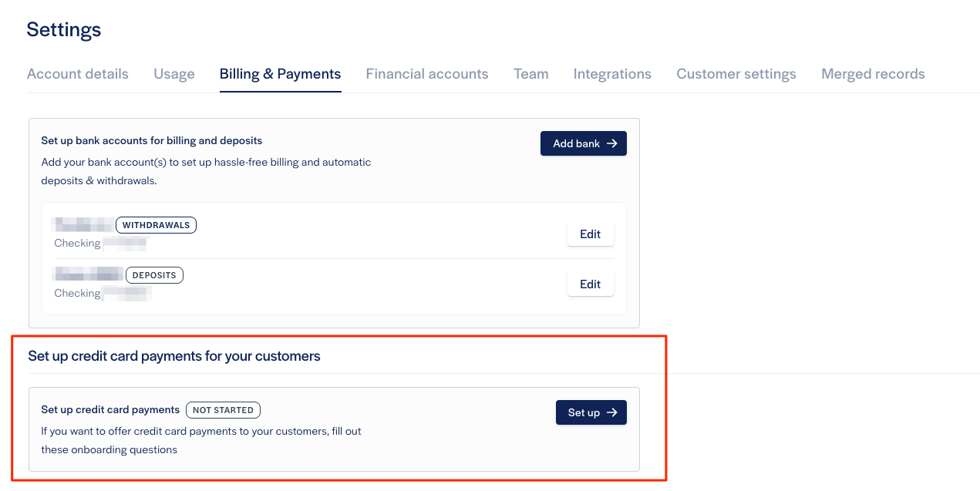Screen dimensions: 980x491
Task: Open the Customer settings tab
Action: [x=736, y=74]
